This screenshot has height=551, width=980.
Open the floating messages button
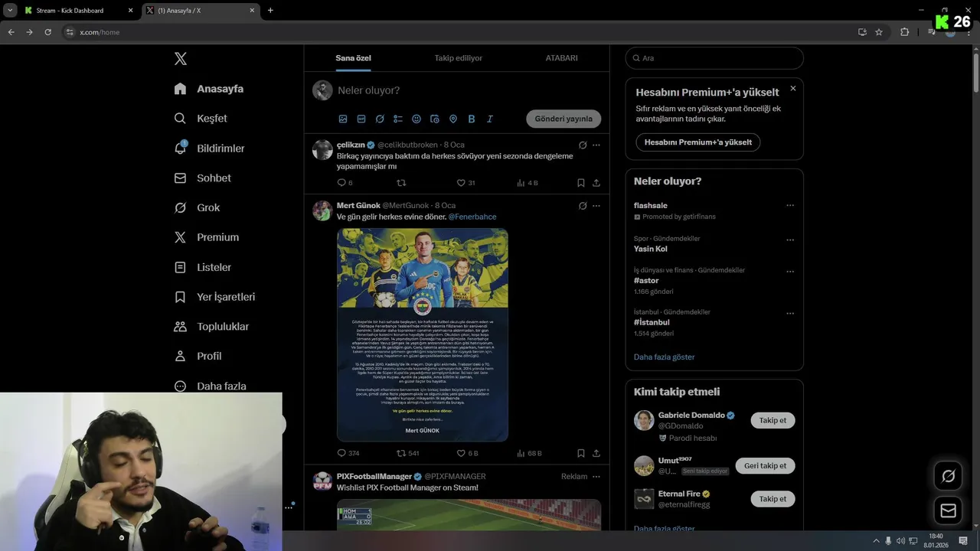(x=948, y=510)
